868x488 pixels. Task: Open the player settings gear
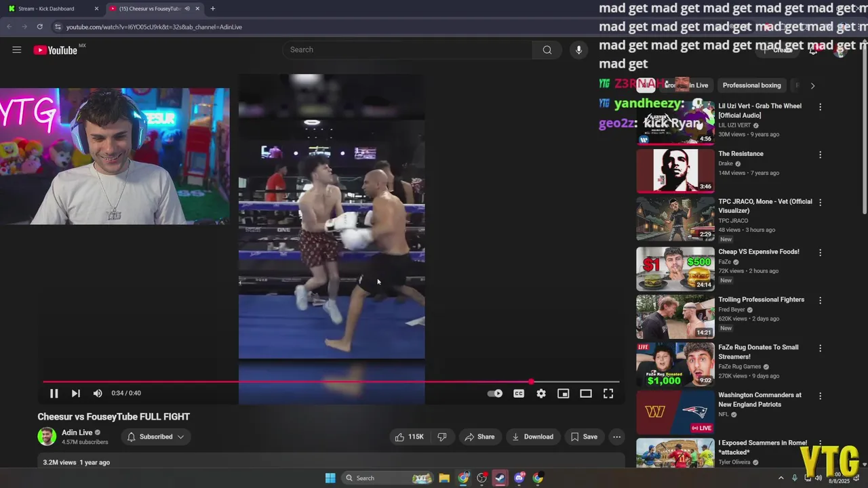click(541, 393)
